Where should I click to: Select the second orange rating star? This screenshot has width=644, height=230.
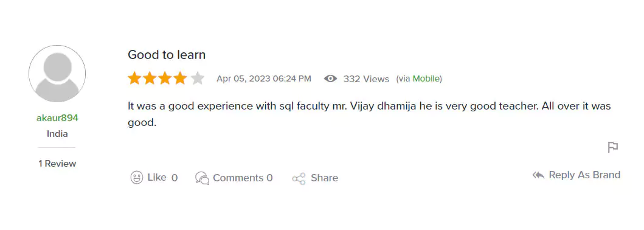[x=150, y=78]
